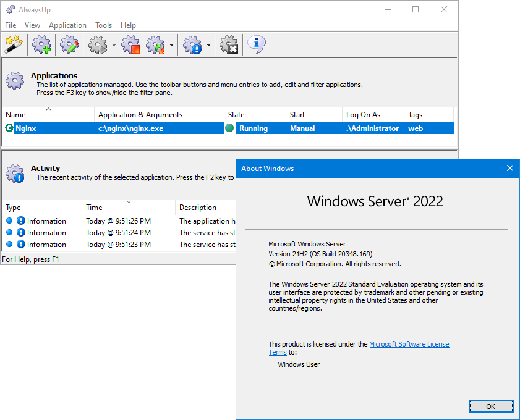
Task: Sort applications by the Name column header
Action: point(48,115)
